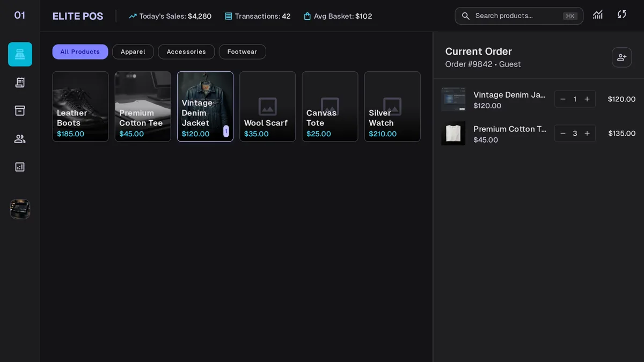Click Transactions: 42 text

[x=263, y=16]
